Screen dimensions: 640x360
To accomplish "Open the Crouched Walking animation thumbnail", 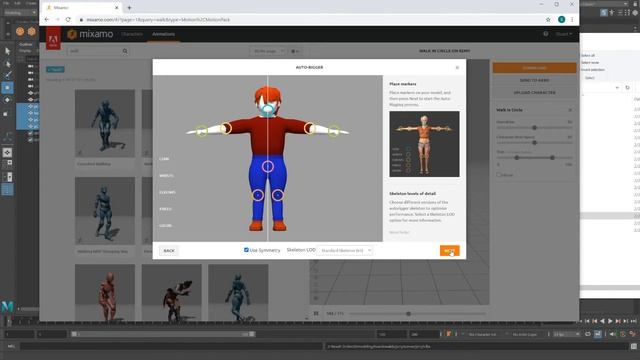I will [x=105, y=123].
